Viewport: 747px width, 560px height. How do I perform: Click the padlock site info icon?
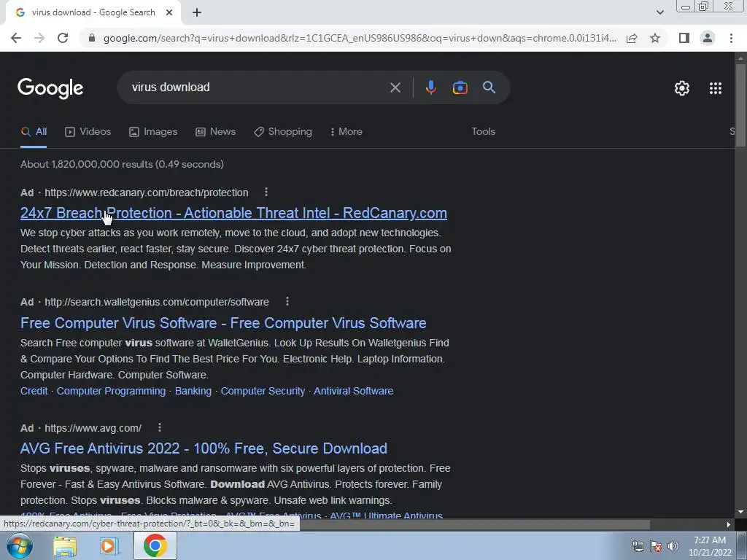[x=91, y=38]
